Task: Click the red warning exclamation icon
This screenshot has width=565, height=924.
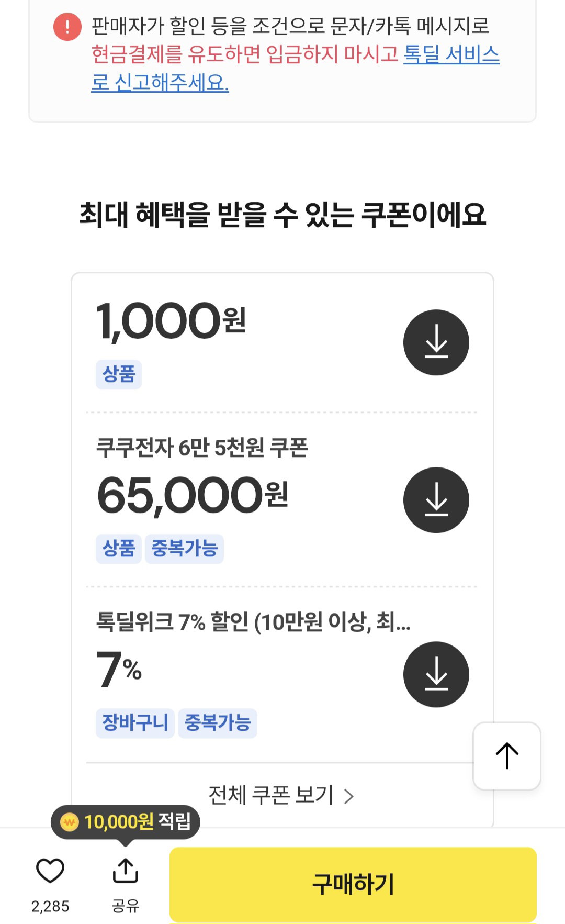Action: [x=67, y=26]
